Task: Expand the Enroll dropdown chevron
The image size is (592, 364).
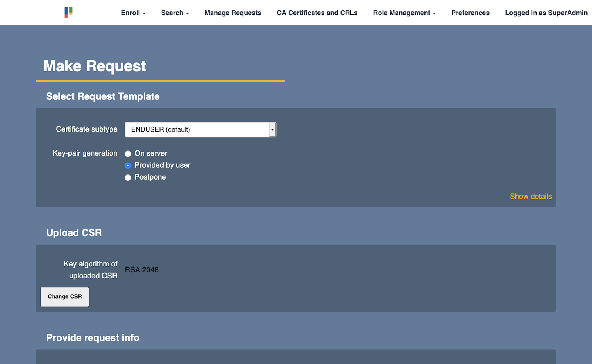Action: (x=144, y=13)
